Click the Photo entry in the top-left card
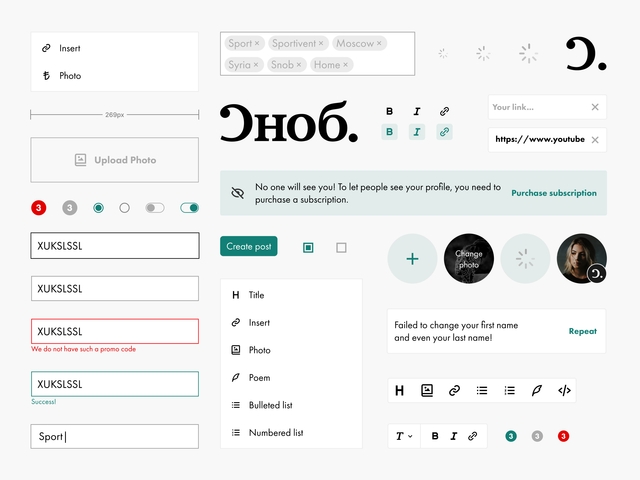 [x=114, y=76]
